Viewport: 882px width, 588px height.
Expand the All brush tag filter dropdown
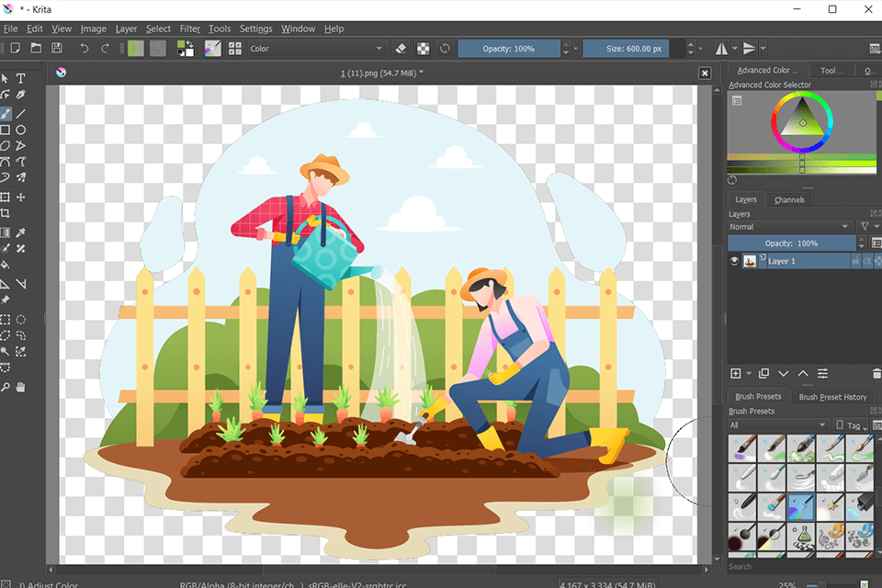pyautogui.click(x=779, y=425)
